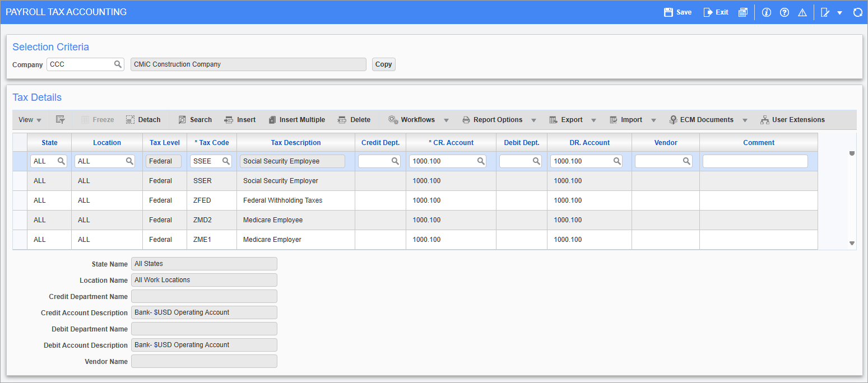Open the query-by-example filter icon
This screenshot has height=383, width=868.
61,120
